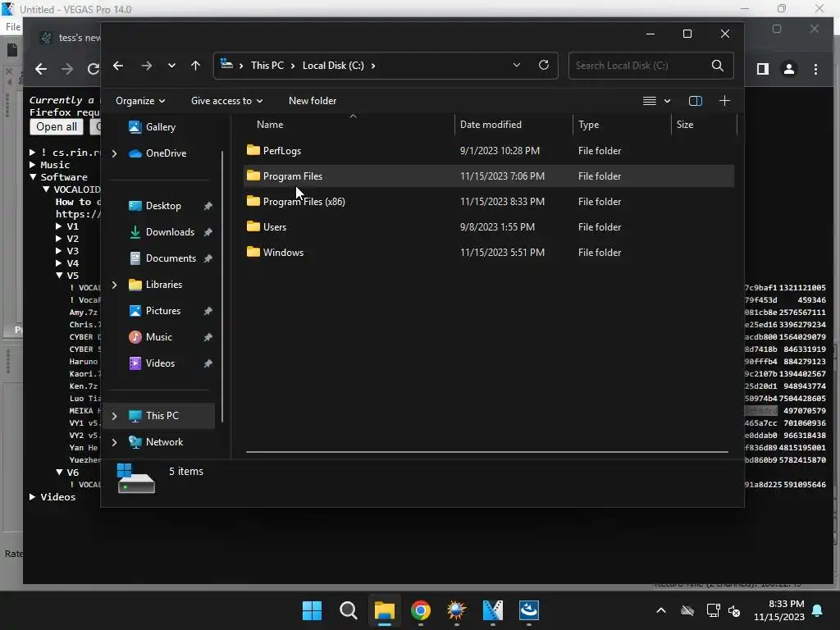Screen dimensions: 840x630
Task: Open Chrome from the taskbar
Action: pyautogui.click(x=421, y=610)
